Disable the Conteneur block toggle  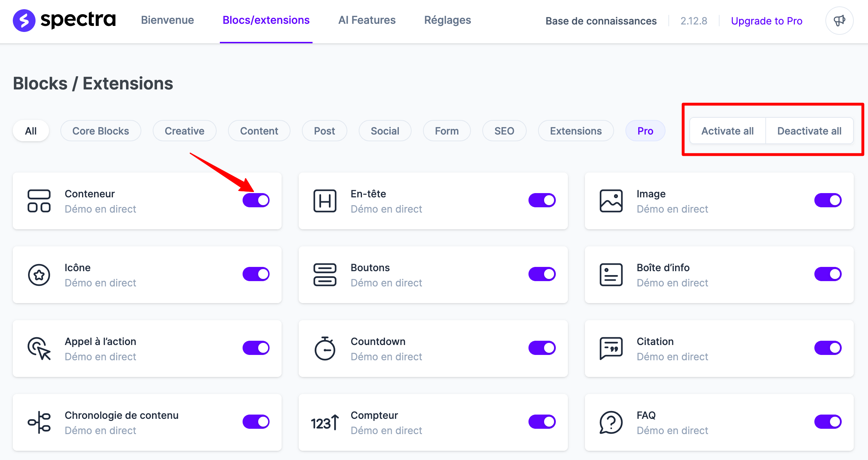point(256,200)
